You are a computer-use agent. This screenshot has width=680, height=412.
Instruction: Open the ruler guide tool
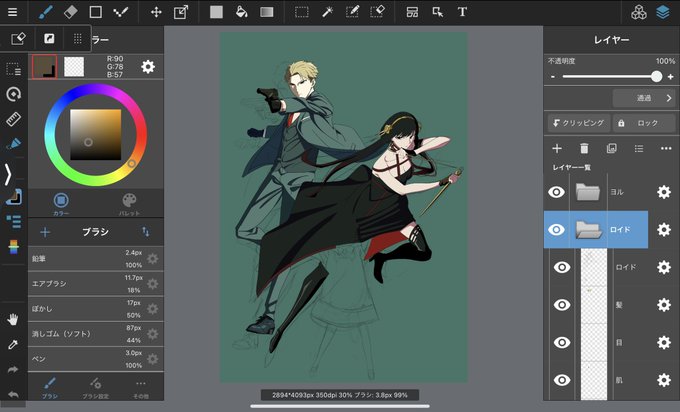13,119
